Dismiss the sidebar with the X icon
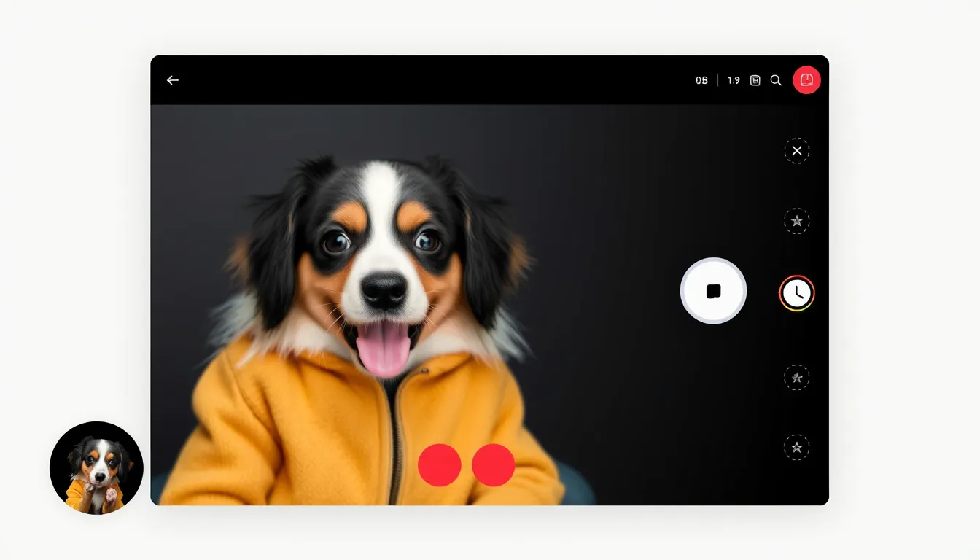This screenshot has height=560, width=980. click(x=797, y=151)
